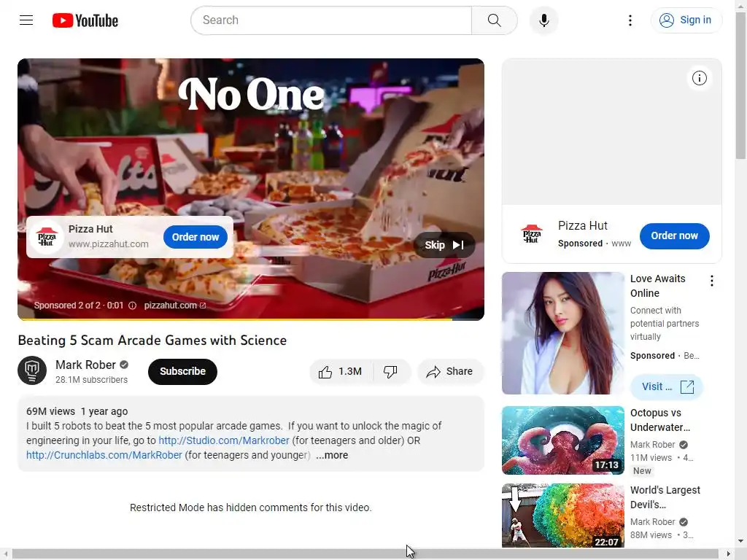
Task: Click the magnifying glass search button
Action: [x=494, y=20]
